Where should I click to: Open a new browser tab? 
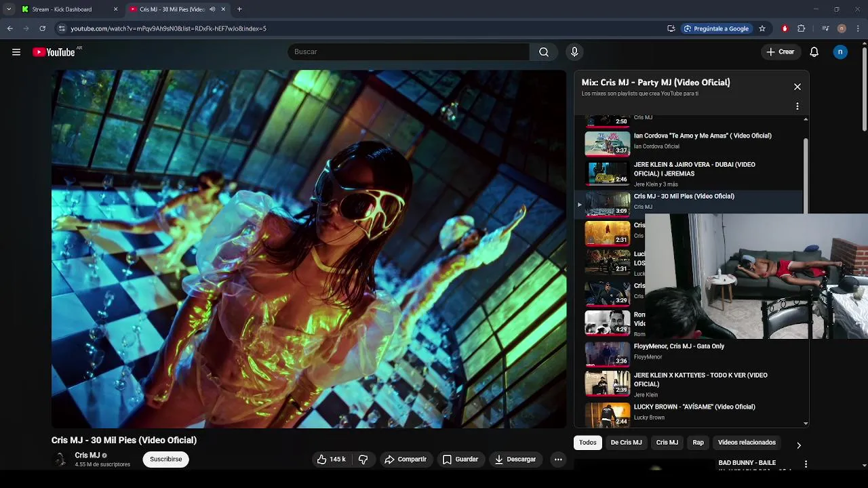(239, 9)
